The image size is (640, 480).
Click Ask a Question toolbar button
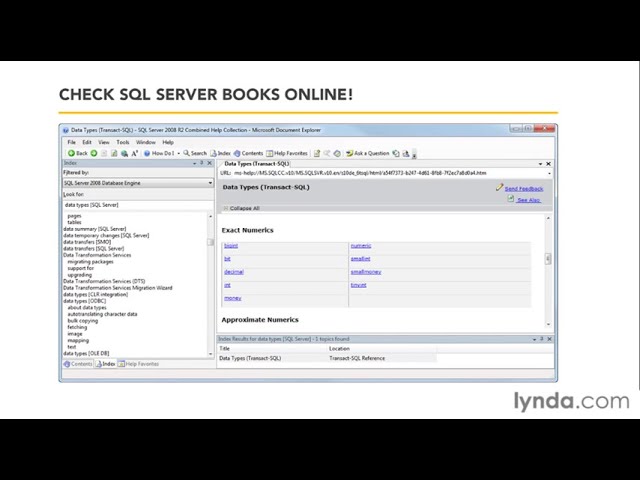(367, 153)
